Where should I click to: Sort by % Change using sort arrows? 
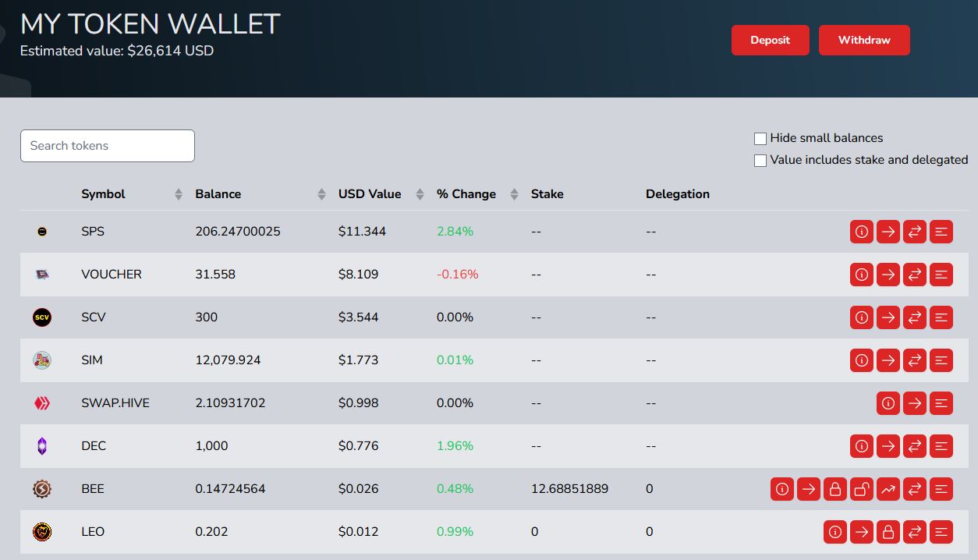coord(514,194)
